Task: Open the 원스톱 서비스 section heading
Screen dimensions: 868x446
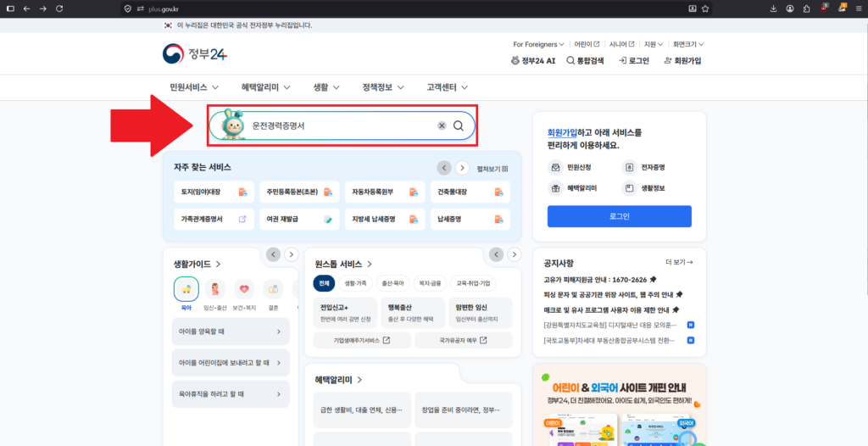Action: click(343, 264)
